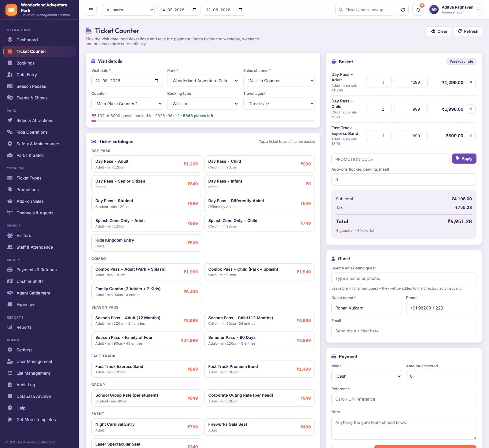This screenshot has width=489, height=448.
Task: Click the Wonderland Adventure Park logo icon
Action: (11, 10)
